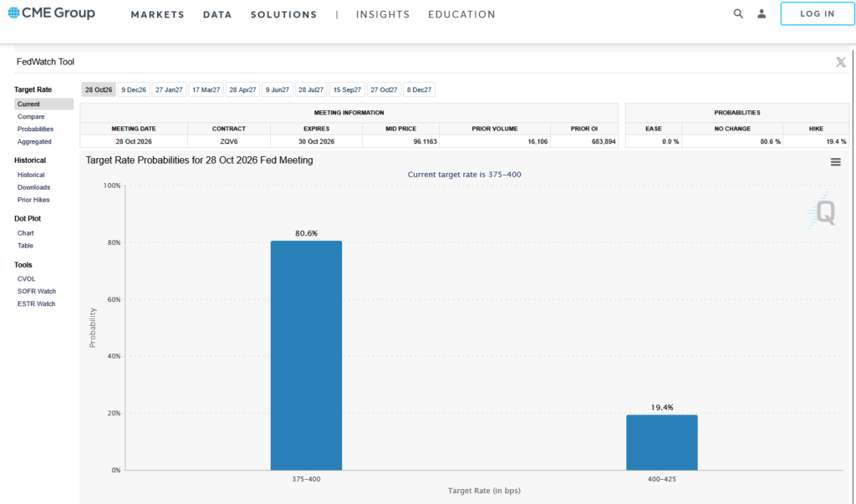Open the search magnifier icon
856x504 pixels.
738,13
